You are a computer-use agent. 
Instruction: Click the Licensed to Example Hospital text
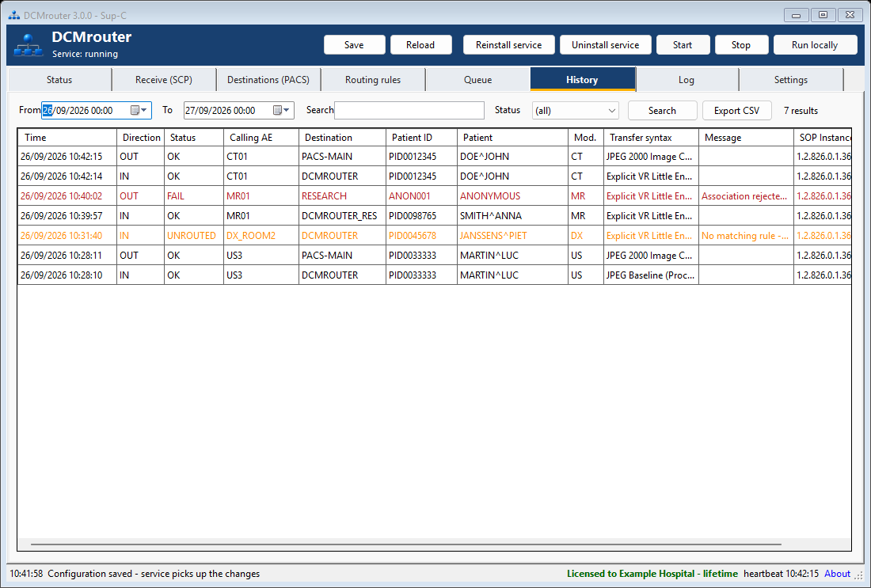coord(652,574)
